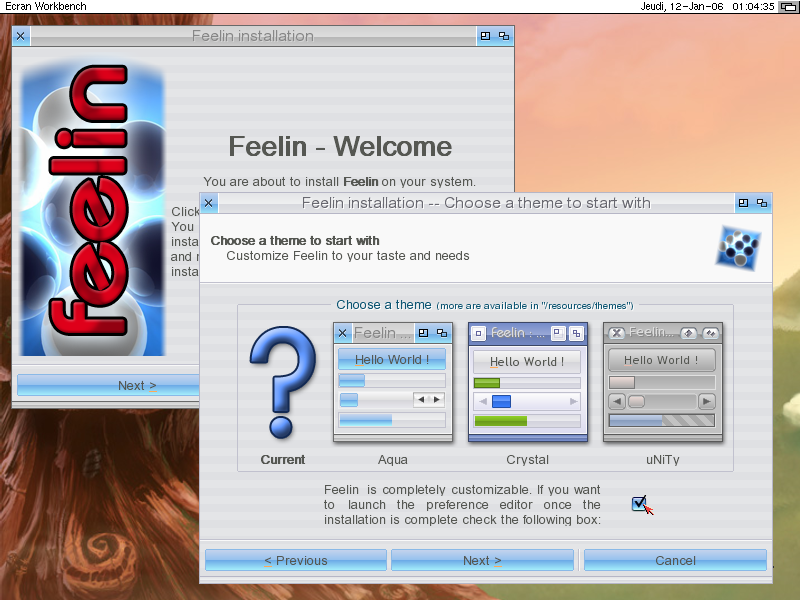Click the Workbench screen depth gadget
The height and width of the screenshot is (600, 800).
[x=788, y=7]
